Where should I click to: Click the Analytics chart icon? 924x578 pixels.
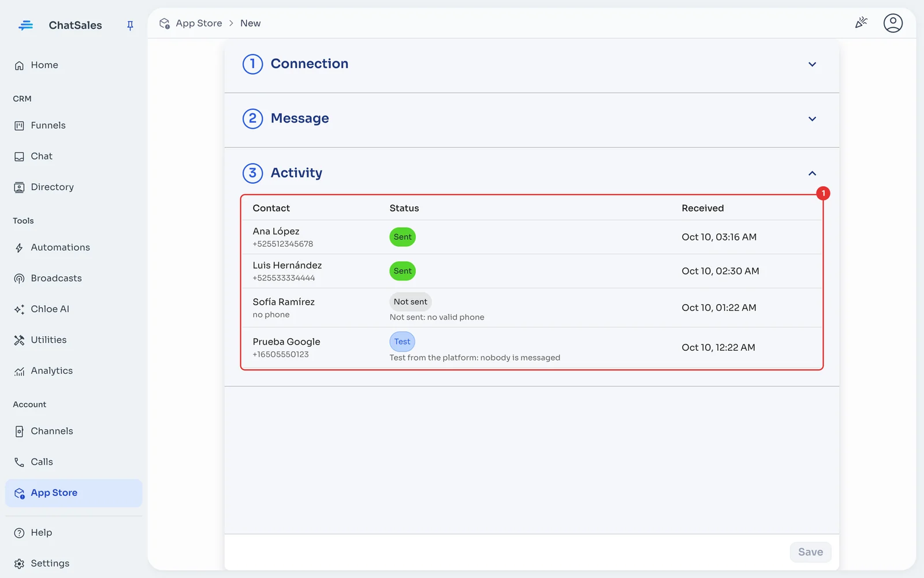19,371
